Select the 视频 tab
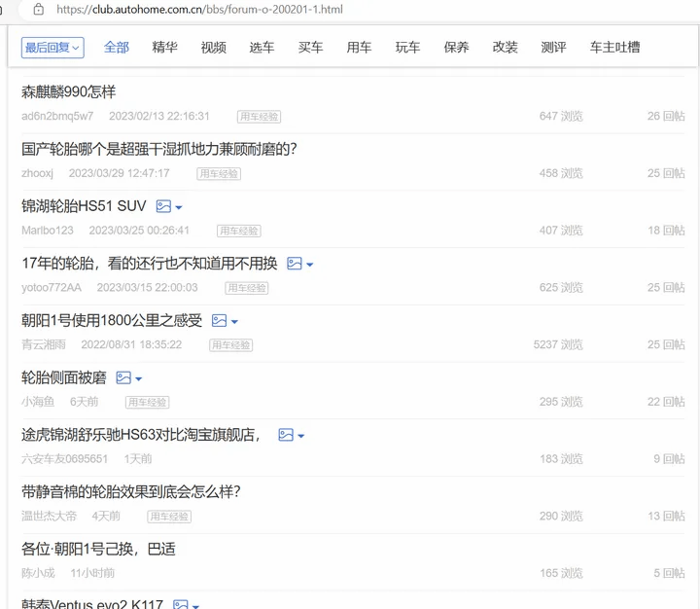700x609 pixels. pos(214,48)
